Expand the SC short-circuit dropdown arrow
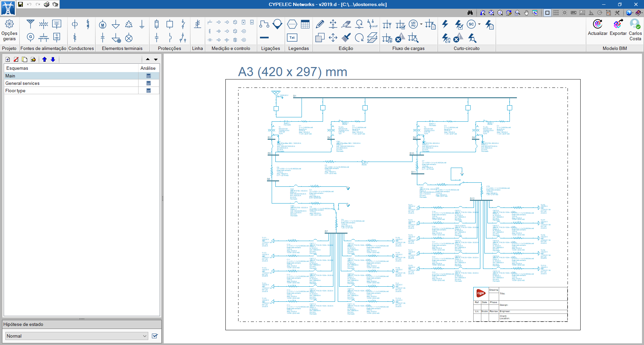The width and height of the screenshot is (644, 345). [x=479, y=24]
